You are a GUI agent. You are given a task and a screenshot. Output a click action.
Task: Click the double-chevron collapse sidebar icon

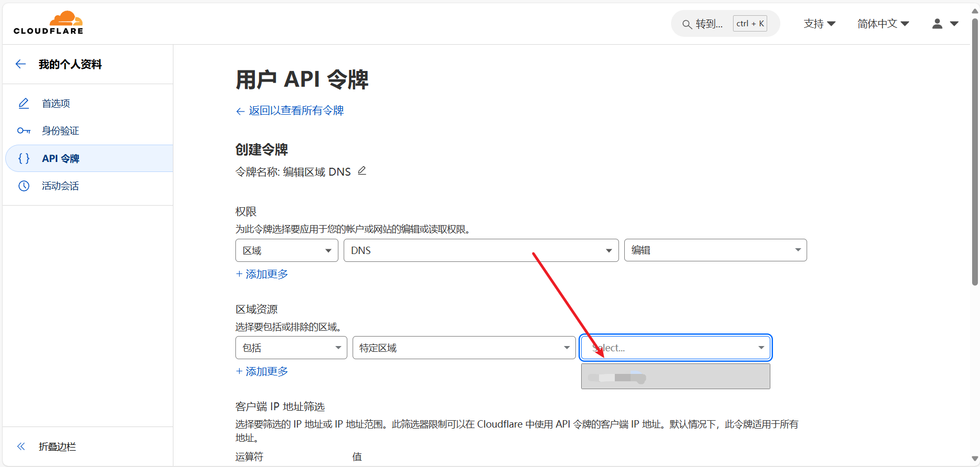pos(21,446)
